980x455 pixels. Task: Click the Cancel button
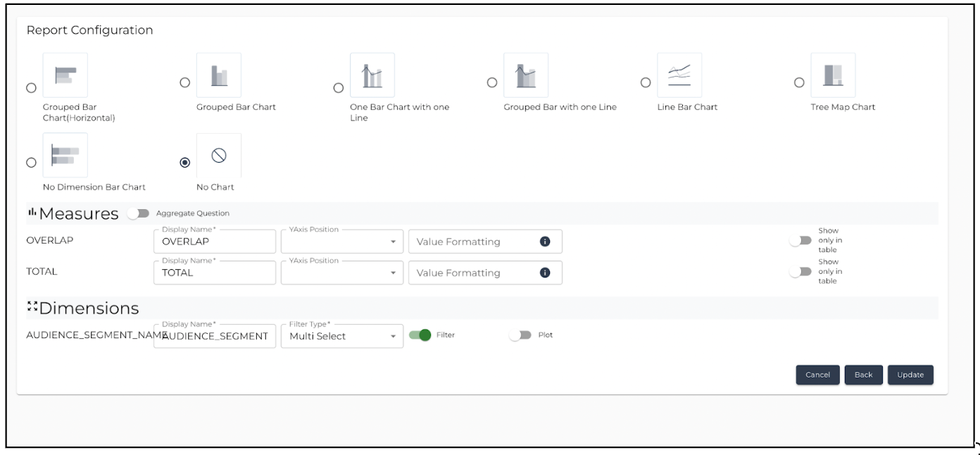818,375
